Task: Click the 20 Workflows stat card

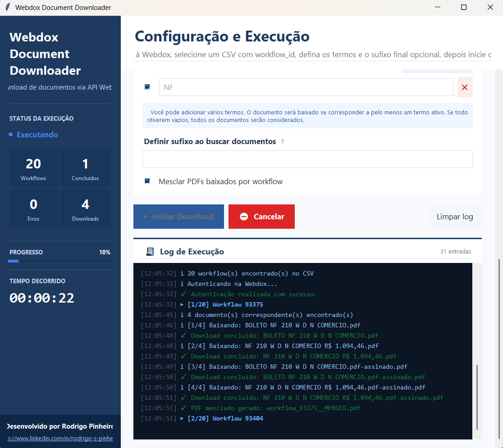Action: 33,167
